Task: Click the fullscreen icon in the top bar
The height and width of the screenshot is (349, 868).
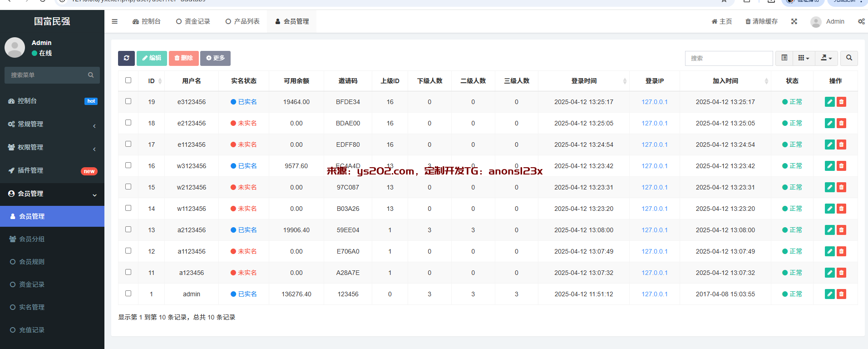Action: coord(794,21)
